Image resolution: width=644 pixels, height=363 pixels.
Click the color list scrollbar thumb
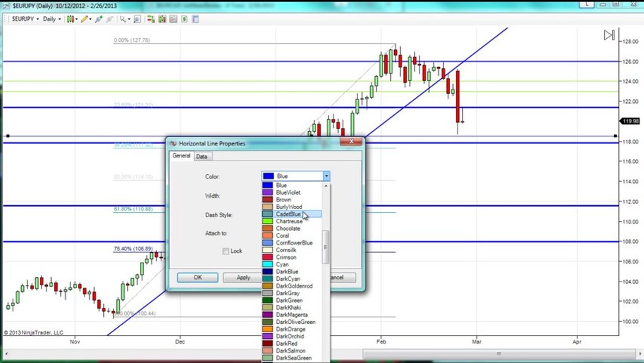pyautogui.click(x=326, y=247)
